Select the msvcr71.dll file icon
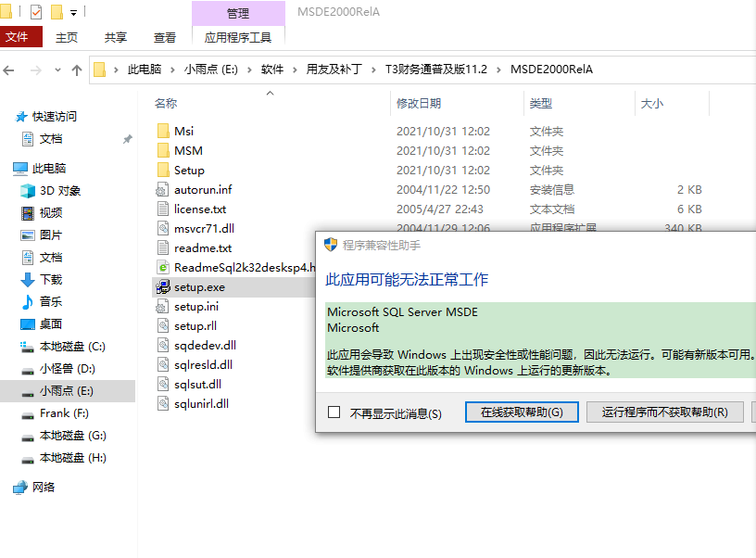756x558 pixels. [x=163, y=229]
